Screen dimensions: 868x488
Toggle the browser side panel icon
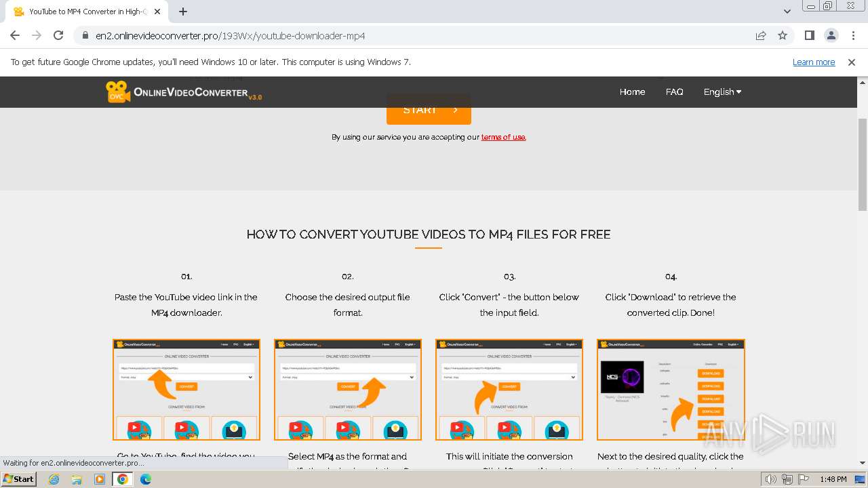810,35
